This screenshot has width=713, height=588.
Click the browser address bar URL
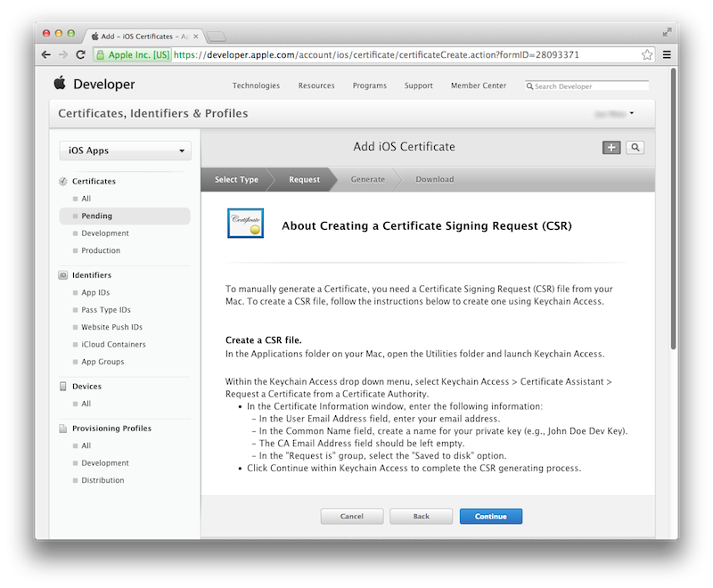tap(376, 55)
